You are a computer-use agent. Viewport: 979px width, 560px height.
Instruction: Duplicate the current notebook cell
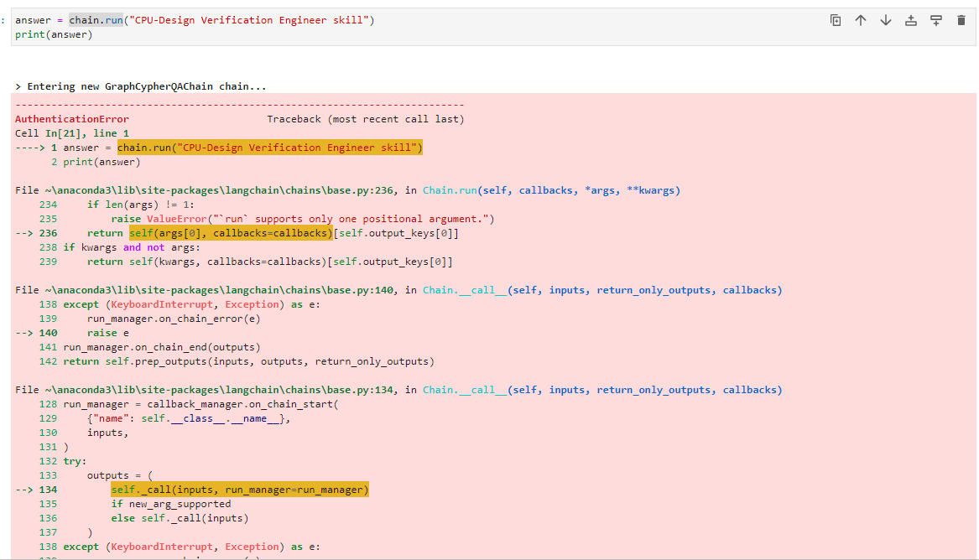click(836, 21)
